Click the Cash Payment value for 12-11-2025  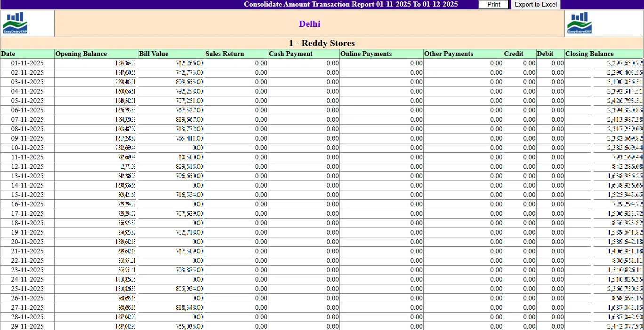[332, 166]
